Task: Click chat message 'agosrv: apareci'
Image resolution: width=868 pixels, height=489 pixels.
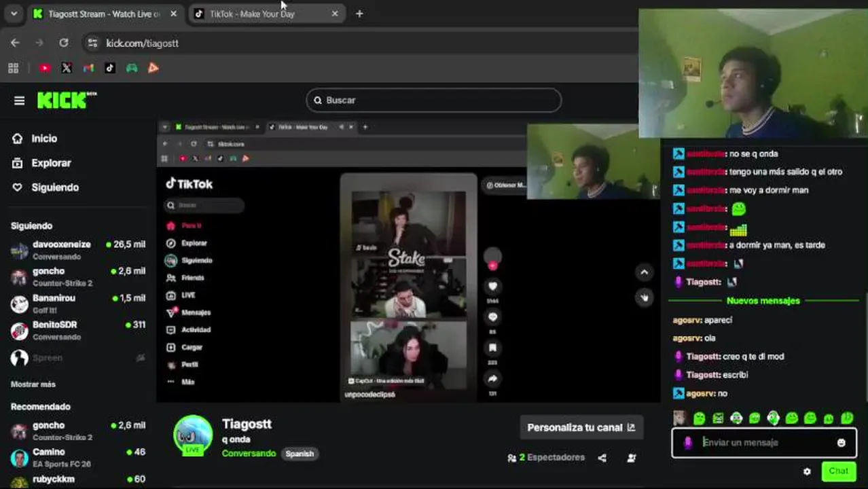Action: pos(702,320)
